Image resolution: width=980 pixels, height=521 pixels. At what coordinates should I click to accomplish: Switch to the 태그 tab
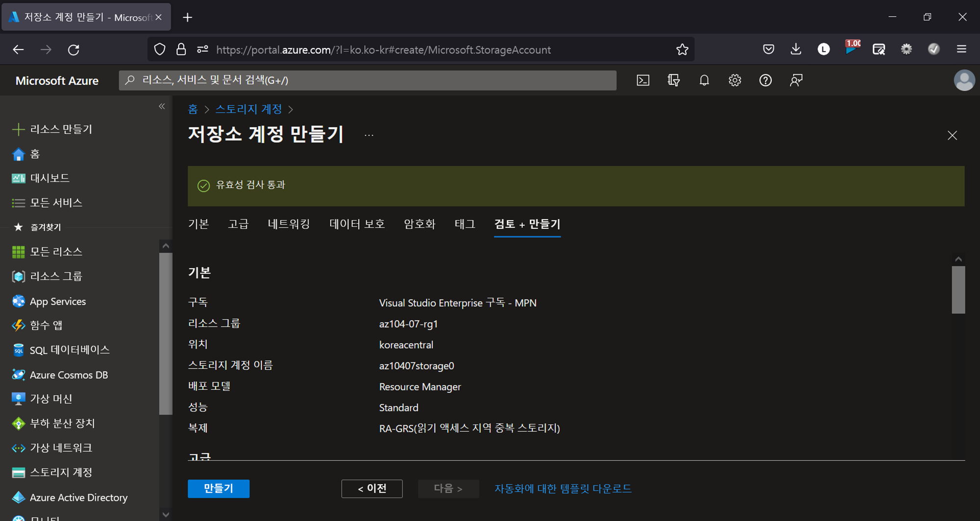click(465, 224)
